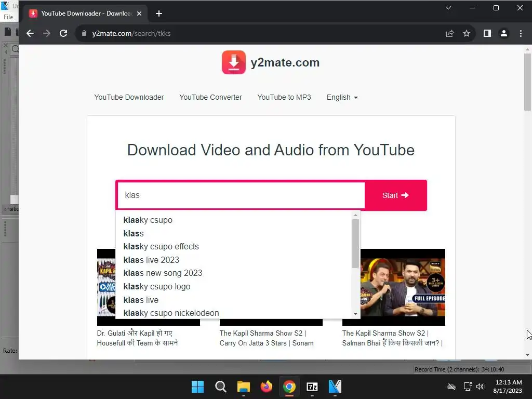Open the YouTube Downloader nav link
Image resolution: width=532 pixels, height=399 pixels.
point(129,97)
